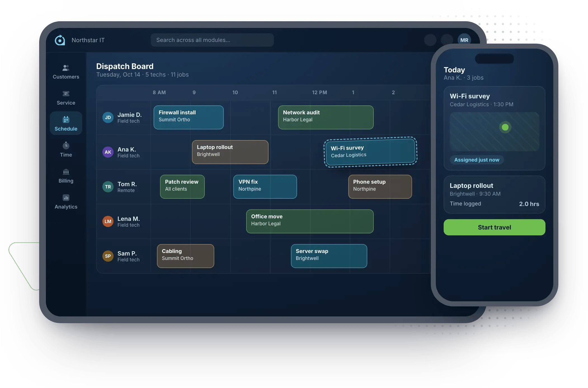This screenshot has width=588, height=388.
Task: Select the Schedule calendar icon
Action: (66, 120)
